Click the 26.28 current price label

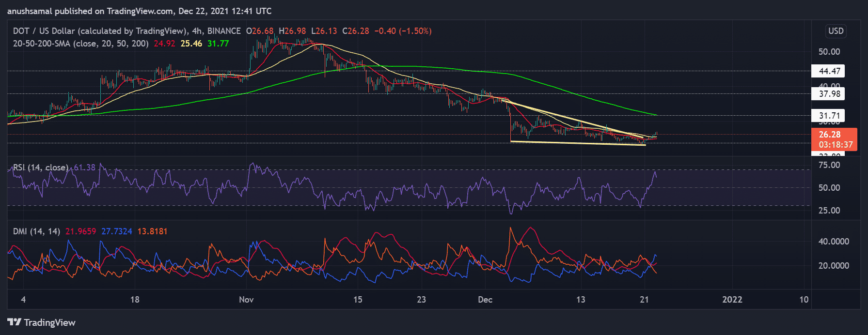(829, 135)
